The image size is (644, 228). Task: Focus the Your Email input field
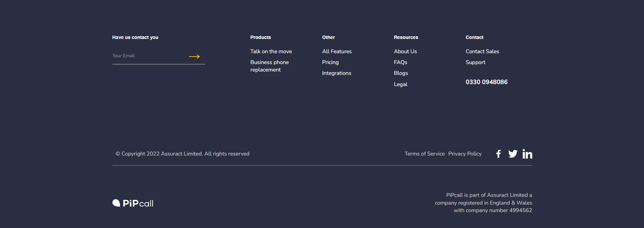click(x=149, y=56)
